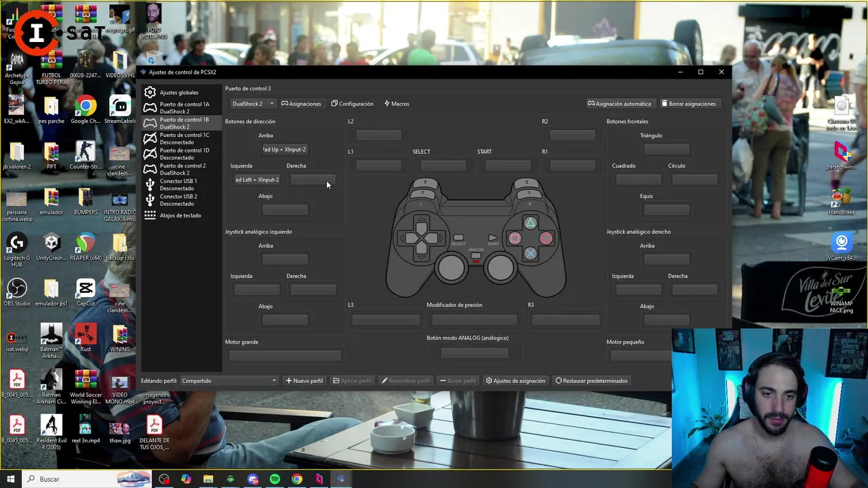
Task: Open Counter-Strike desktop shortcut
Action: (85, 156)
